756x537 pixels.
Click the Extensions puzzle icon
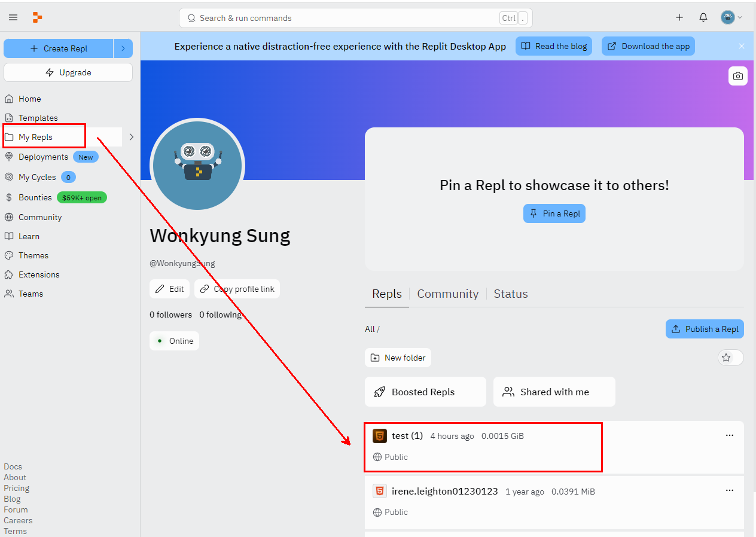[9, 274]
